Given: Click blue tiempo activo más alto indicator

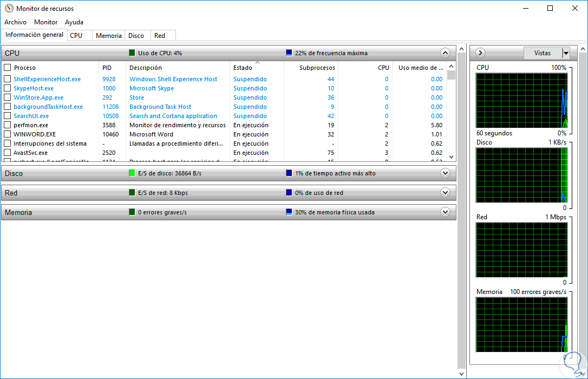Looking at the screenshot, I should click(x=289, y=173).
